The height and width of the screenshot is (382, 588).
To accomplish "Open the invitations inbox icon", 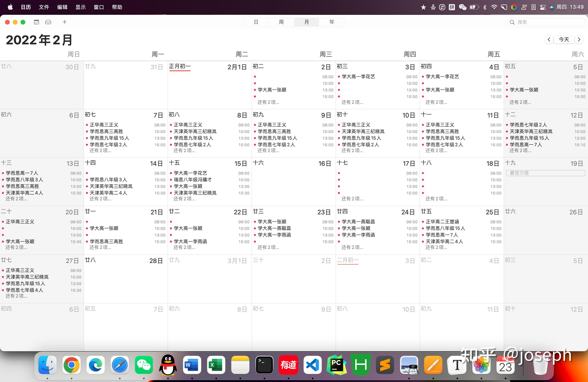I will point(48,22).
